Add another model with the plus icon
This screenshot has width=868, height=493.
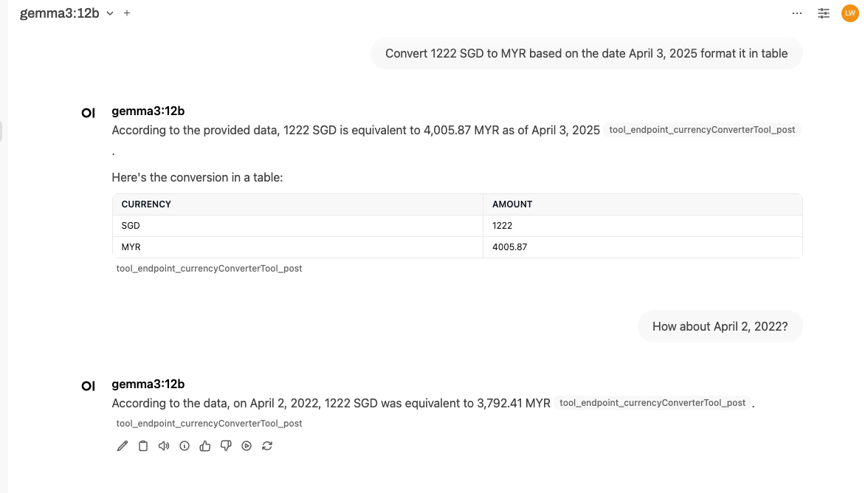tap(127, 13)
